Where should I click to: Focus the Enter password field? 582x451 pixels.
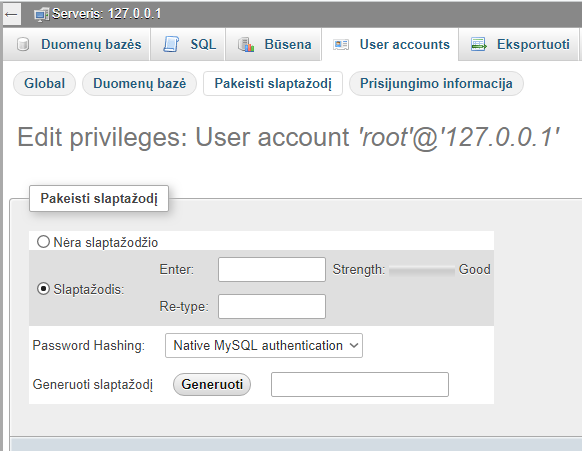point(272,269)
